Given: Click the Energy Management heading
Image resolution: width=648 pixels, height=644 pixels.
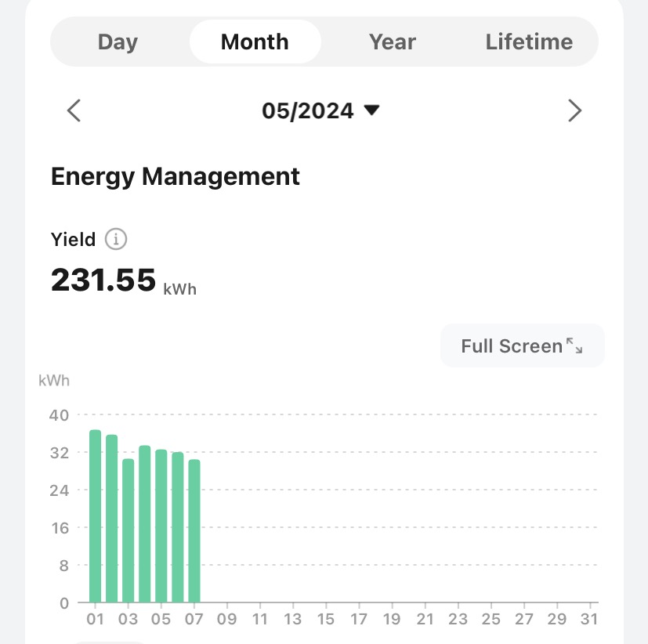Looking at the screenshot, I should tap(176, 176).
